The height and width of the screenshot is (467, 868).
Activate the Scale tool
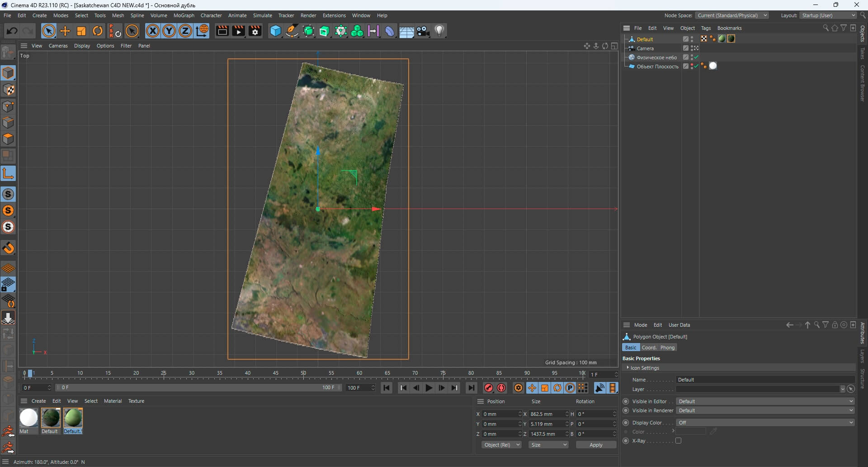coord(81,31)
